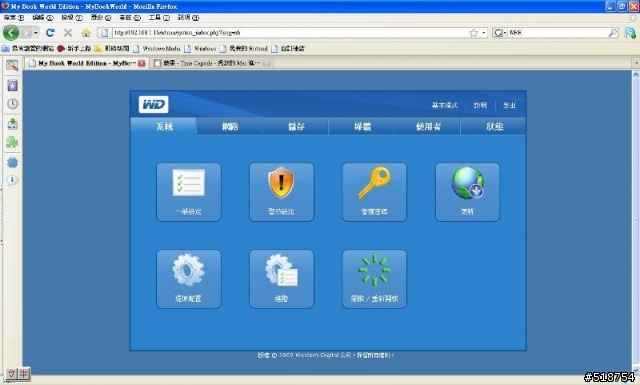Open the 新手上路 Getting Started bookmark
Screen dimensions: 640x385
click(74, 49)
